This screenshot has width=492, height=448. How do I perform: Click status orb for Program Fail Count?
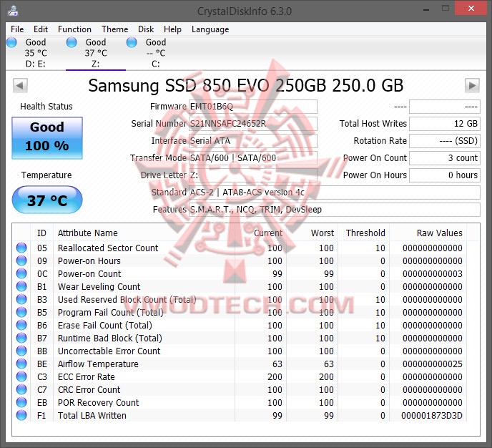[x=21, y=312]
